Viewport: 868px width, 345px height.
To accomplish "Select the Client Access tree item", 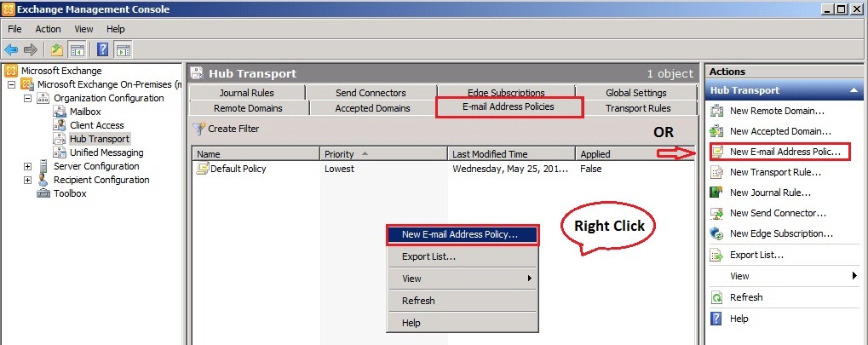I will [97, 125].
